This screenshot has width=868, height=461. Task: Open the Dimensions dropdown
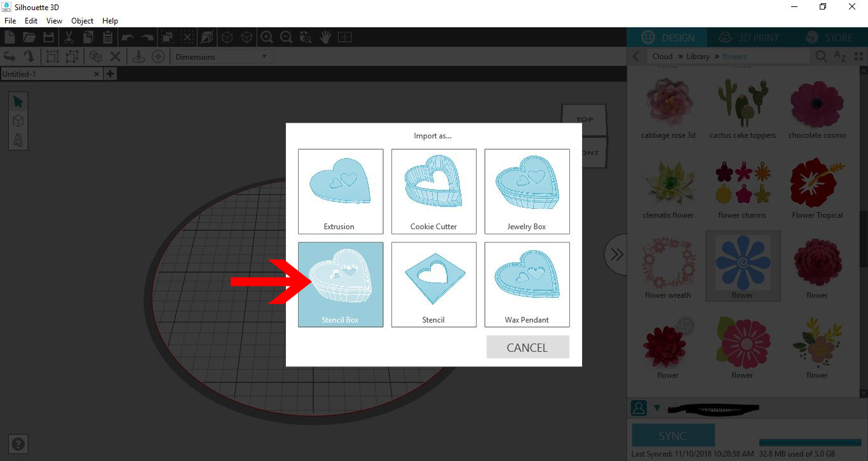(x=221, y=57)
